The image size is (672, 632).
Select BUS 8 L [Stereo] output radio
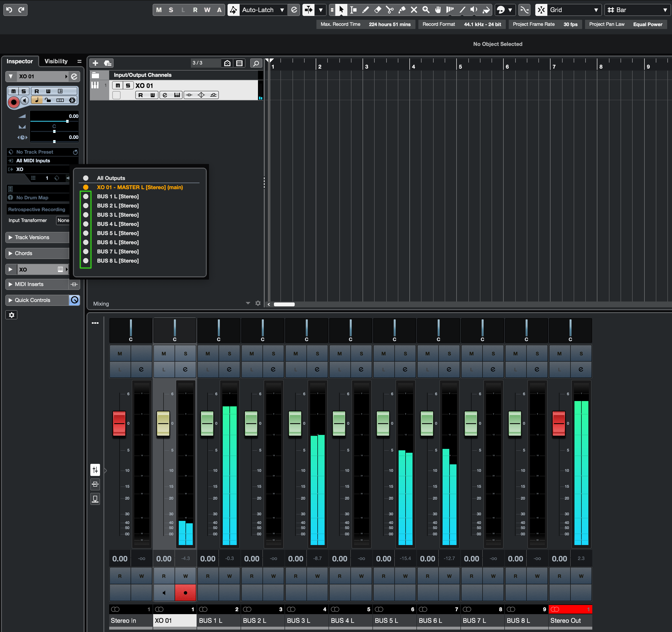(x=86, y=261)
